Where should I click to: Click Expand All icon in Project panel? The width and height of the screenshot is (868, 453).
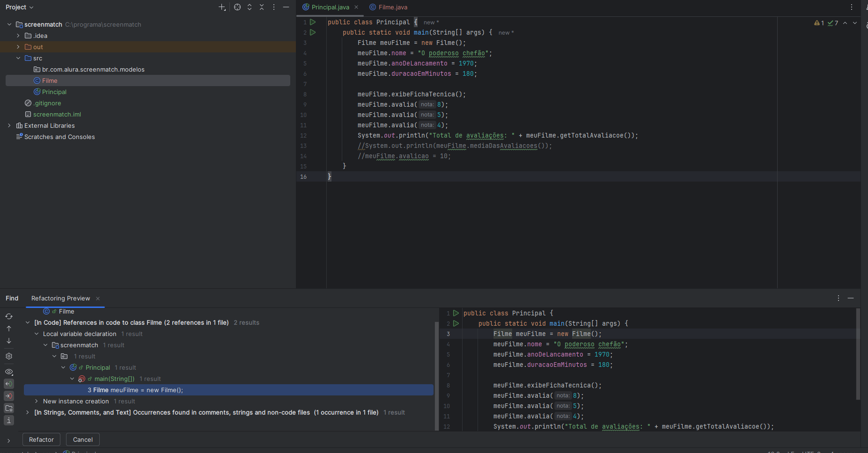click(250, 7)
